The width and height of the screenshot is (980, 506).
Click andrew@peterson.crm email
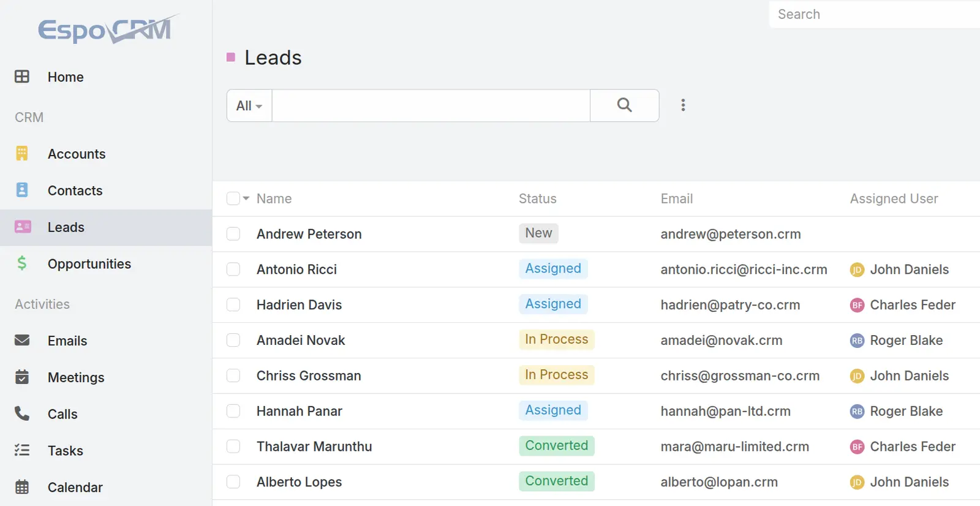tap(731, 234)
